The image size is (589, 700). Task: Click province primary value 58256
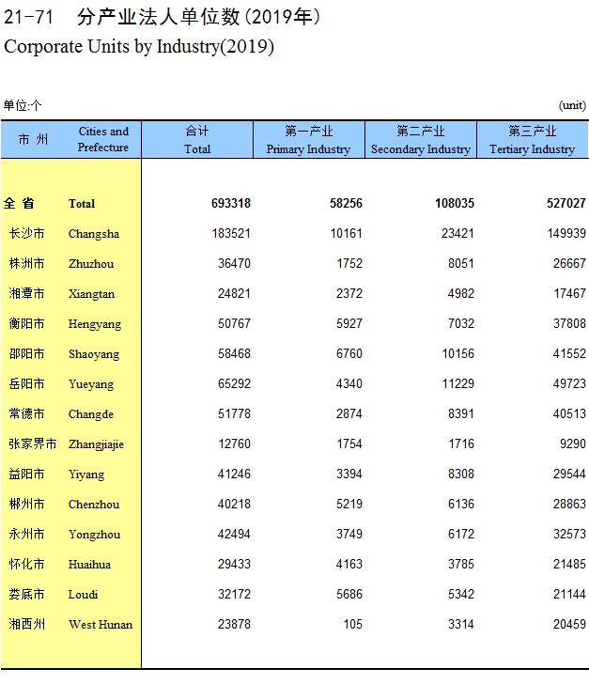coord(346,204)
